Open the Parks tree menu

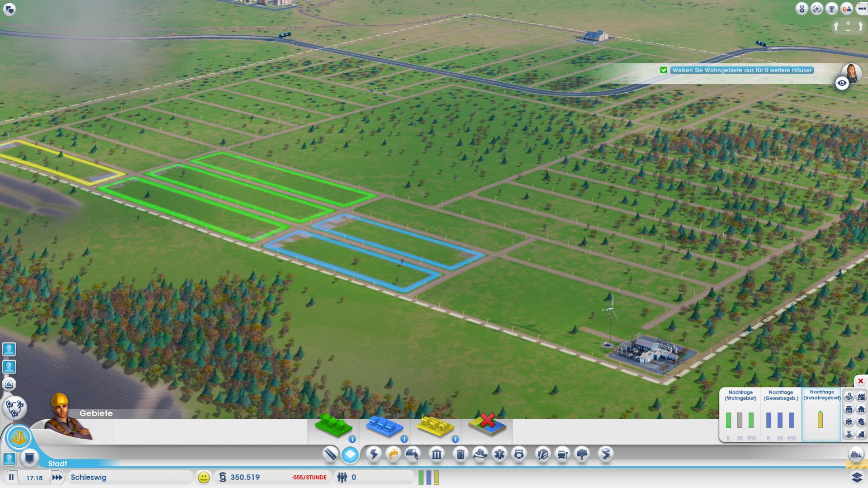click(x=582, y=454)
